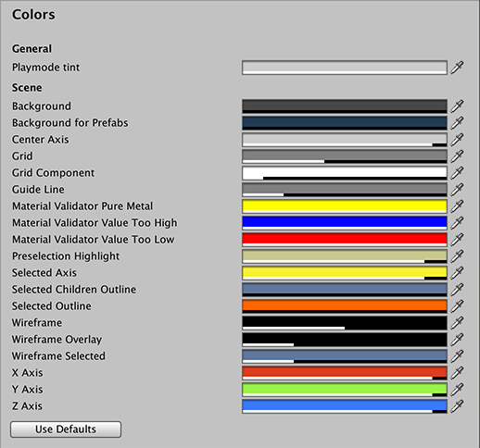Click the Wireframe Selected color swatch

[x=345, y=356]
